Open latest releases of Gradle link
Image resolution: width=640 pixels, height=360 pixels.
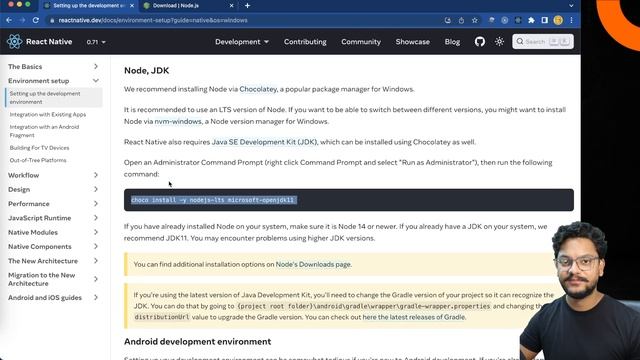[x=414, y=317]
